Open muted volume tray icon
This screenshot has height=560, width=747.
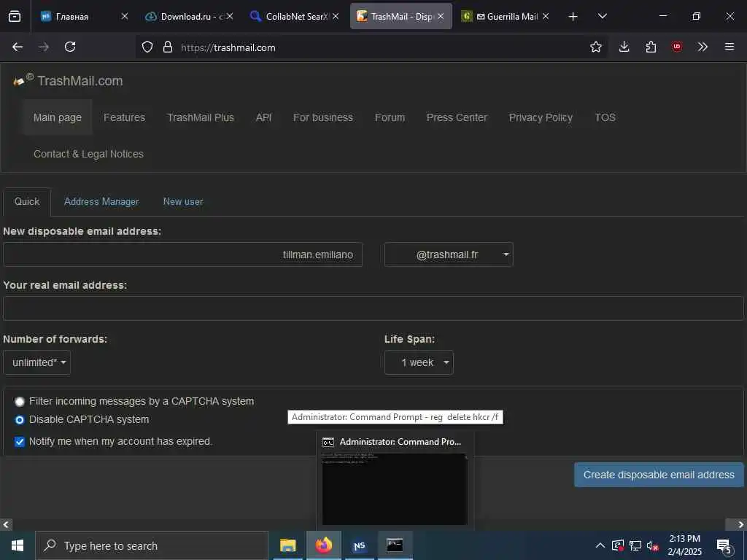(x=653, y=545)
